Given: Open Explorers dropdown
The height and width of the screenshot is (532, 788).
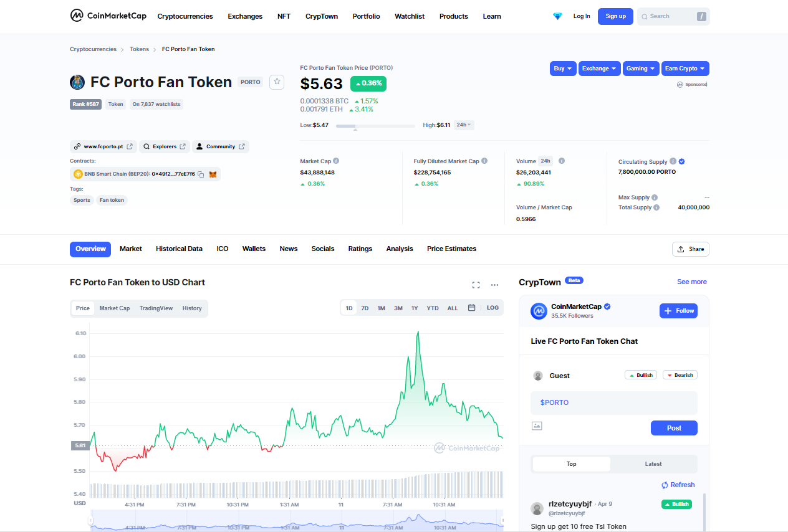Looking at the screenshot, I should (x=164, y=146).
